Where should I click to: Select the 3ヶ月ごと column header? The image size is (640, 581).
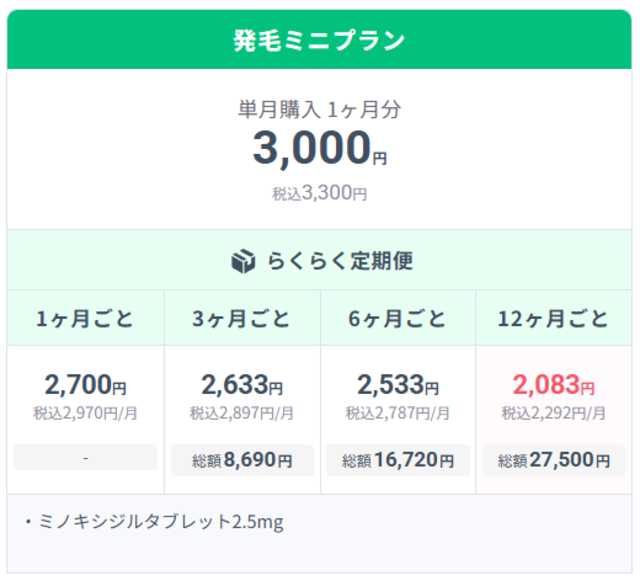(x=242, y=319)
